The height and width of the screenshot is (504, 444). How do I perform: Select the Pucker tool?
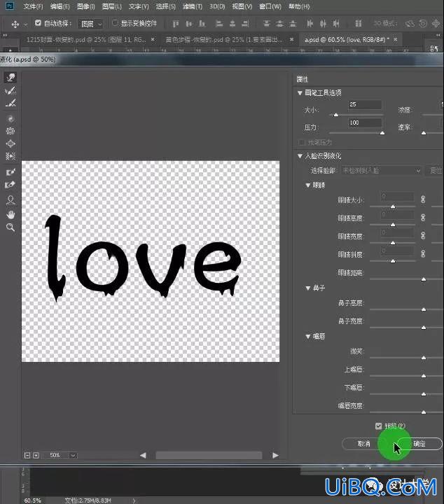(x=11, y=131)
